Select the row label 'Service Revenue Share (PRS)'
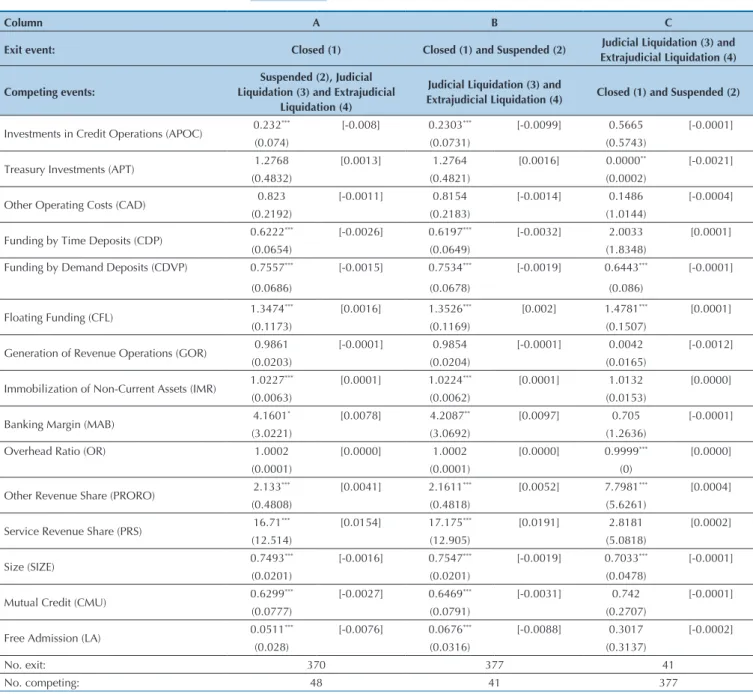Screen dimensions: 753x694 (73, 531)
